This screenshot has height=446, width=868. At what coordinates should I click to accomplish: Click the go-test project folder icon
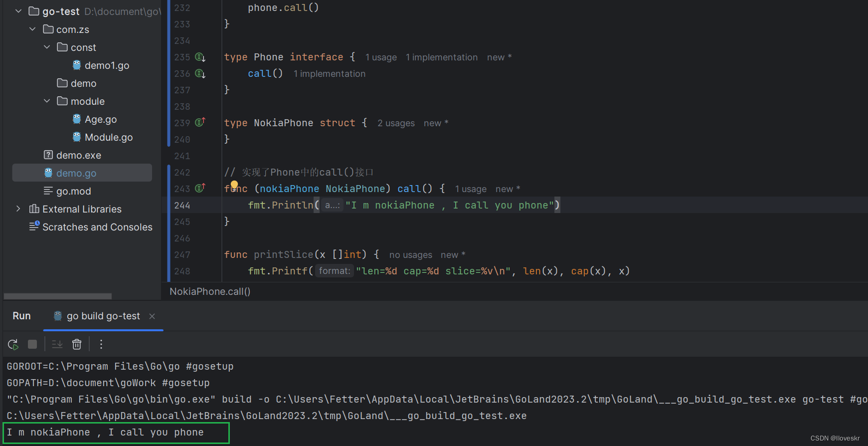click(x=34, y=11)
